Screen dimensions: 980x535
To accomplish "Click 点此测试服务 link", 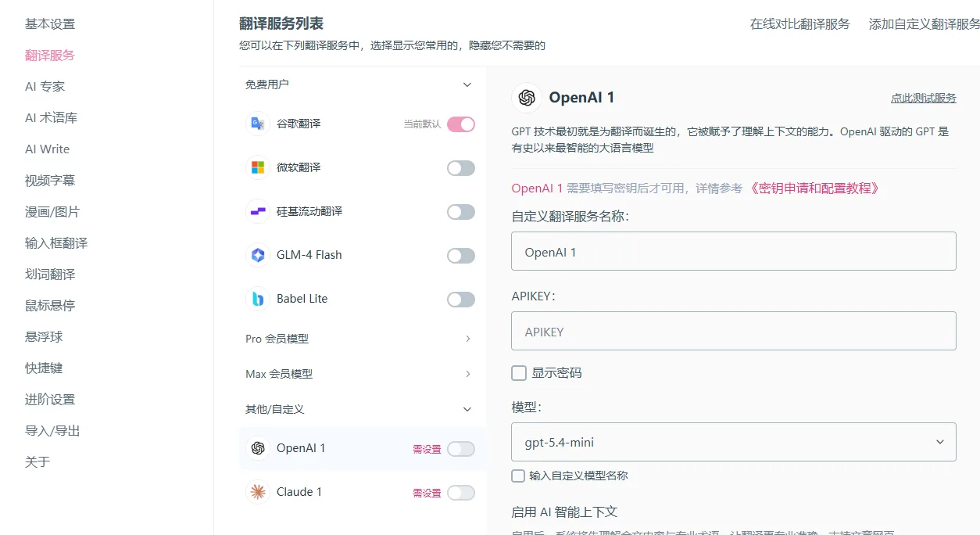I will tap(924, 98).
